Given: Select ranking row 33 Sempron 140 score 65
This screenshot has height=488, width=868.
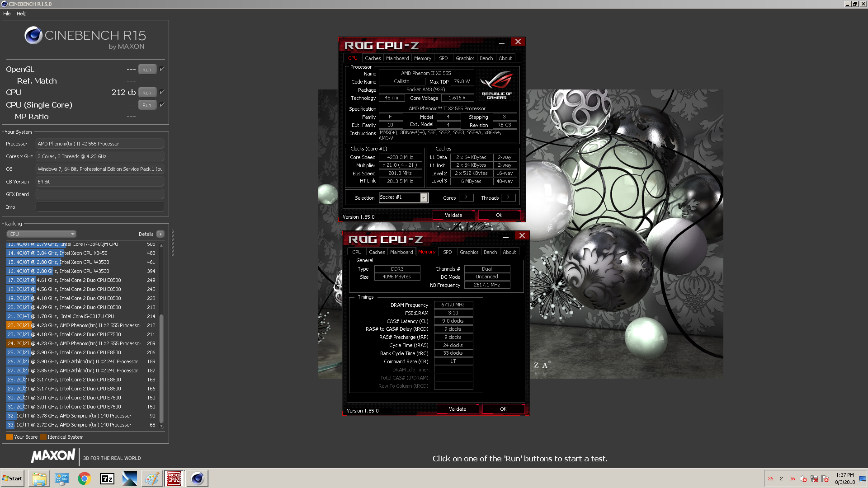Looking at the screenshot, I should [x=81, y=425].
